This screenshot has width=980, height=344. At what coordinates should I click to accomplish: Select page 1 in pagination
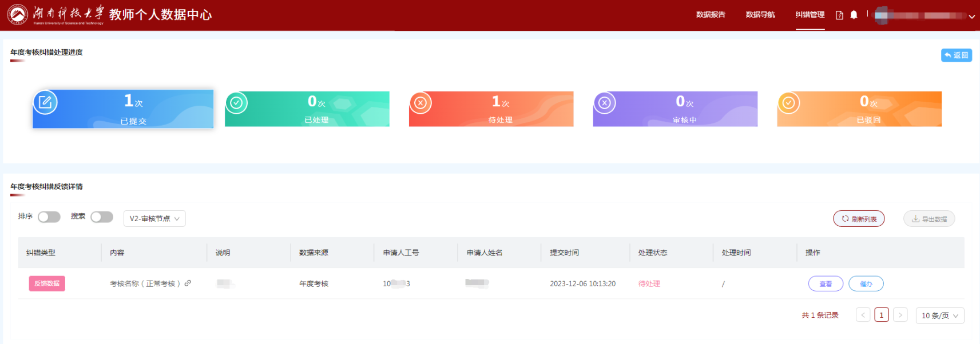[x=882, y=315]
